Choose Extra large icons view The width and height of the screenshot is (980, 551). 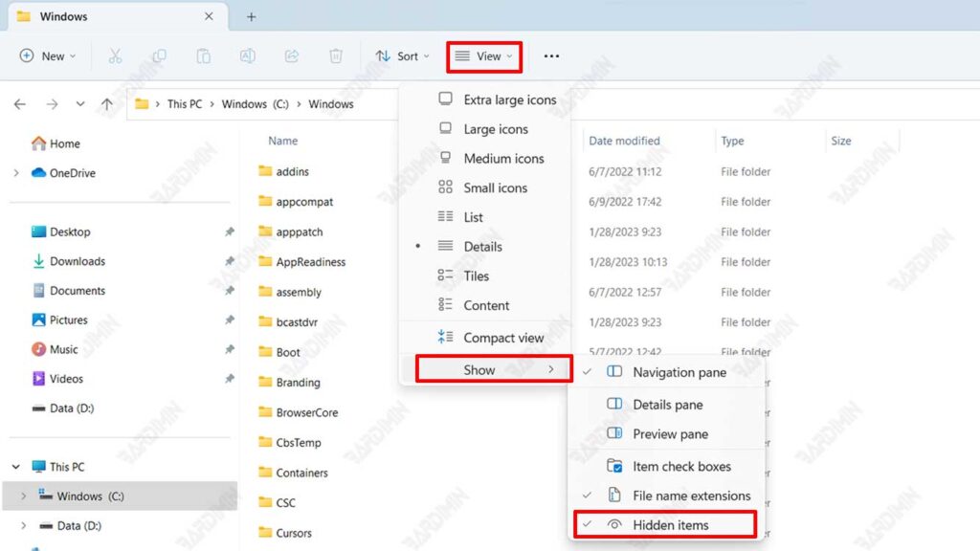point(485,99)
